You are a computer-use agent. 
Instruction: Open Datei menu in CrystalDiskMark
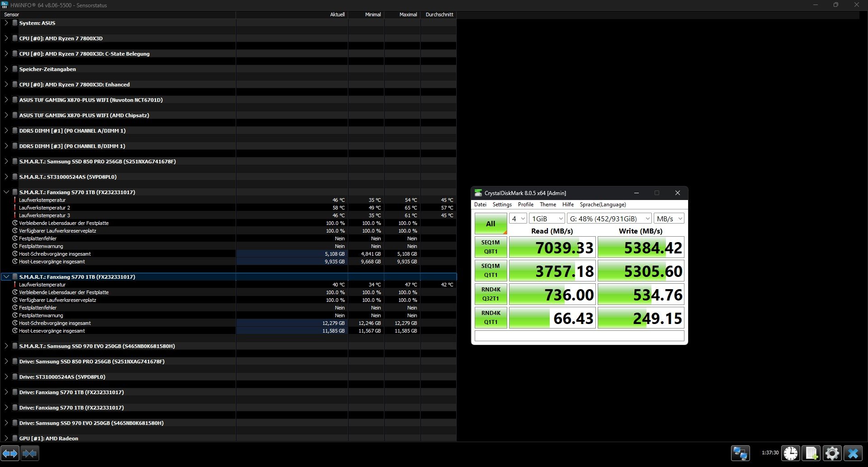(480, 205)
